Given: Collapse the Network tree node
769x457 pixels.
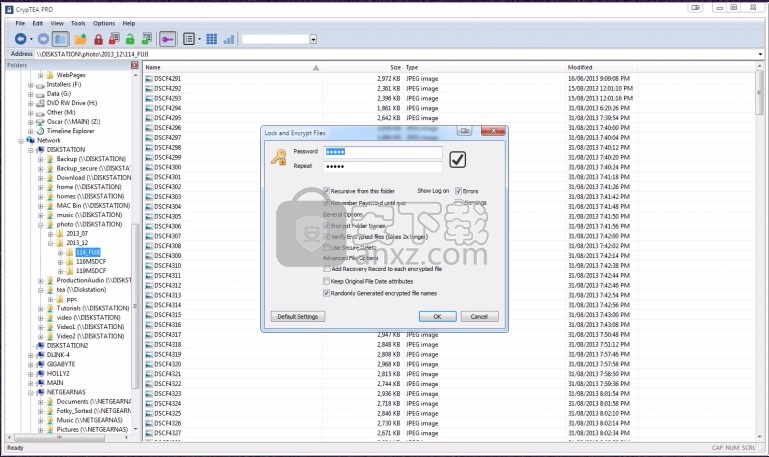Looking at the screenshot, I should [21, 141].
